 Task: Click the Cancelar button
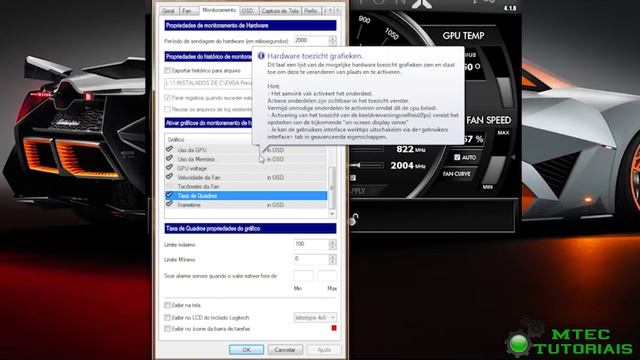tap(284, 350)
